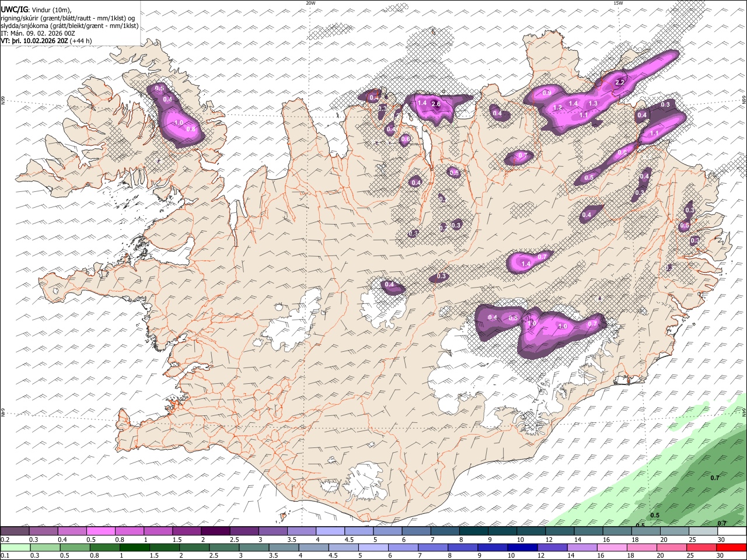Click the 0.1 label under the rain legend

4,556
